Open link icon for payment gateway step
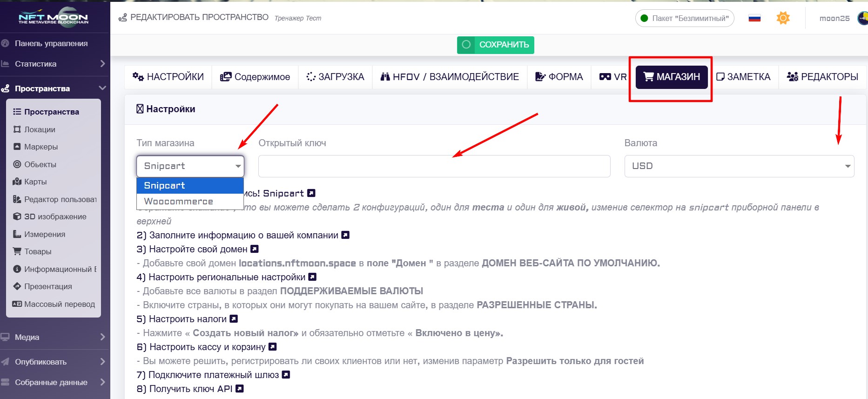868x399 pixels. [x=286, y=374]
